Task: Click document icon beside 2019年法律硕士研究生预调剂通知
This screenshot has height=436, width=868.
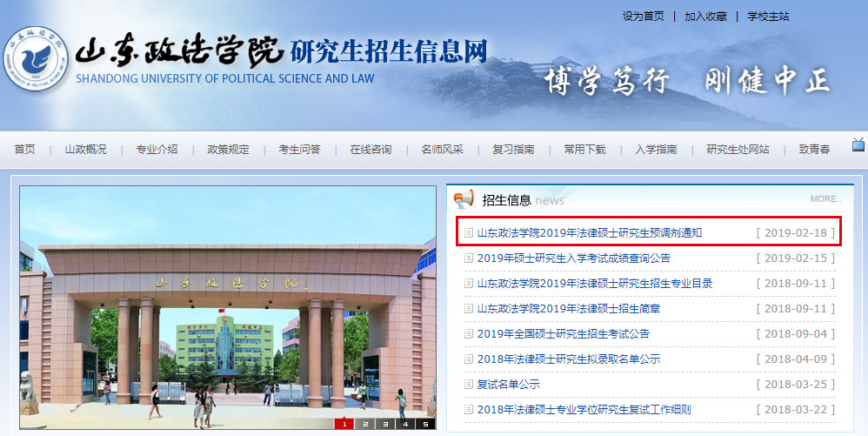Action: (469, 232)
